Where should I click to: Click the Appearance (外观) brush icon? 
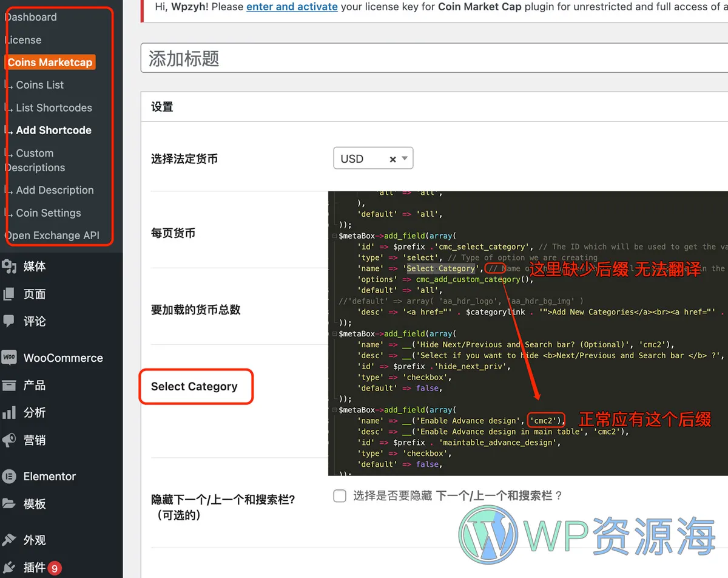pyautogui.click(x=9, y=540)
